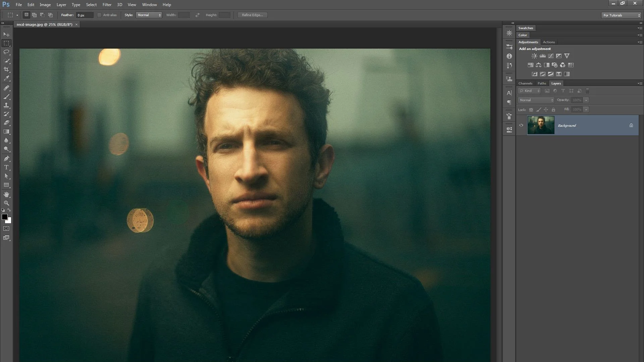The height and width of the screenshot is (362, 644).
Task: Add a Black & White adjustment
Action: tap(547, 65)
